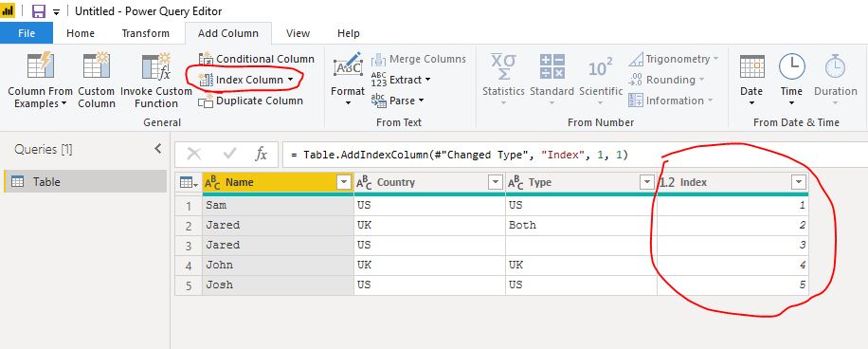The width and height of the screenshot is (868, 349).
Task: Select the Country column header
Action: pos(429,182)
